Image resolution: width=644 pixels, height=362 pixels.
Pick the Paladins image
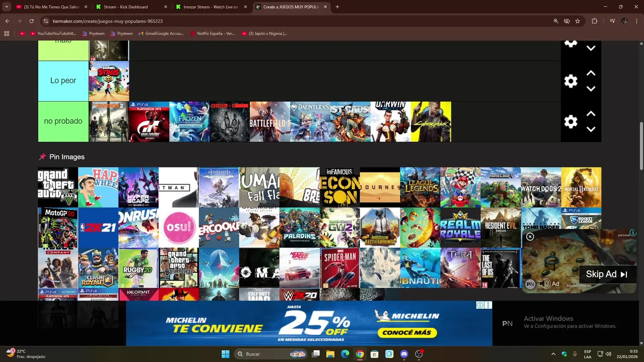pos(299,228)
